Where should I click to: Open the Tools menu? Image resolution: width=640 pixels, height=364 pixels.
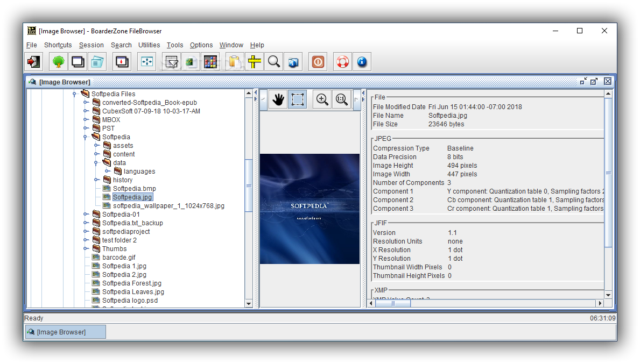click(x=175, y=45)
